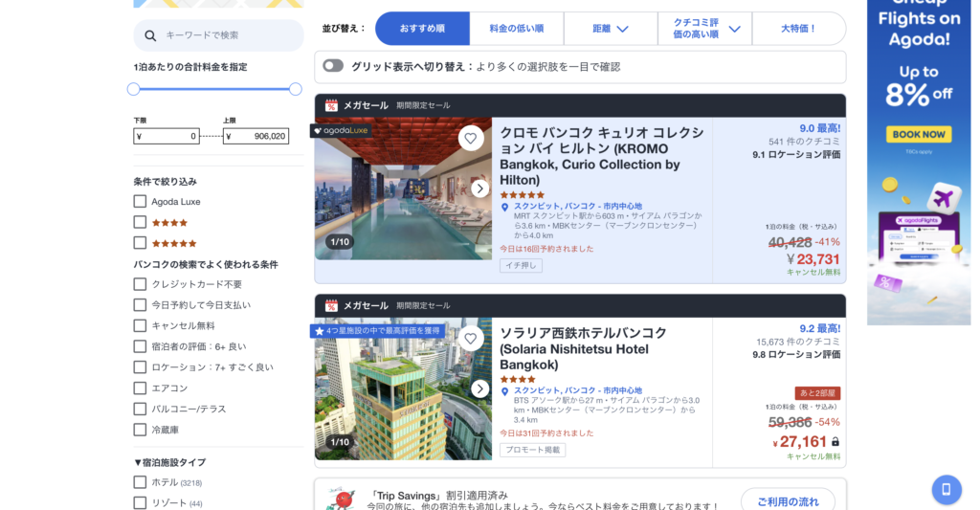This screenshot has width=980, height=510.
Task: Click the minimum price slider handle
Action: pyautogui.click(x=133, y=89)
